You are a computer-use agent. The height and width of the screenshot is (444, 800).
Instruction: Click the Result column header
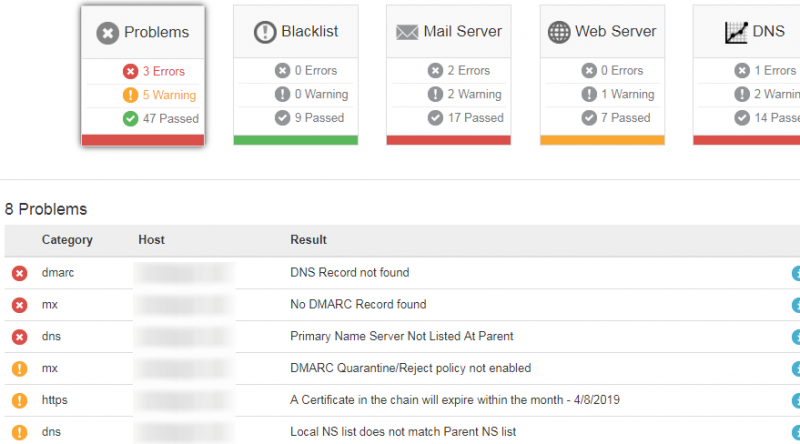(309, 240)
